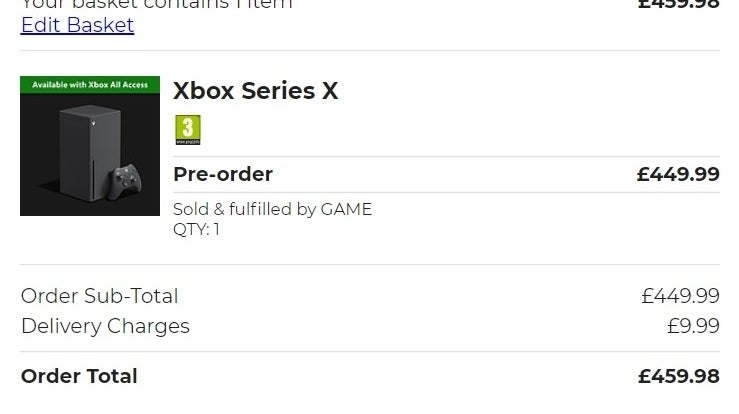The width and height of the screenshot is (739, 414).
Task: Click the bold Order Total label
Action: [79, 376]
